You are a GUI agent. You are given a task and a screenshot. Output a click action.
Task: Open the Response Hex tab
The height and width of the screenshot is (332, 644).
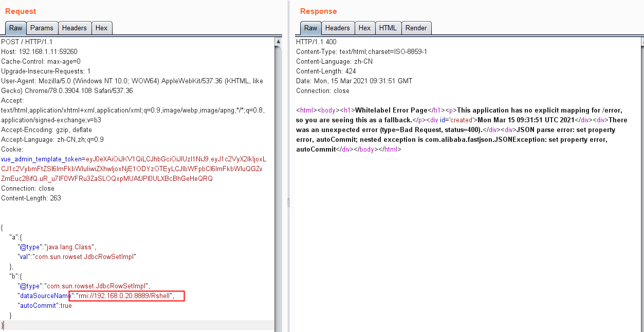(x=365, y=28)
